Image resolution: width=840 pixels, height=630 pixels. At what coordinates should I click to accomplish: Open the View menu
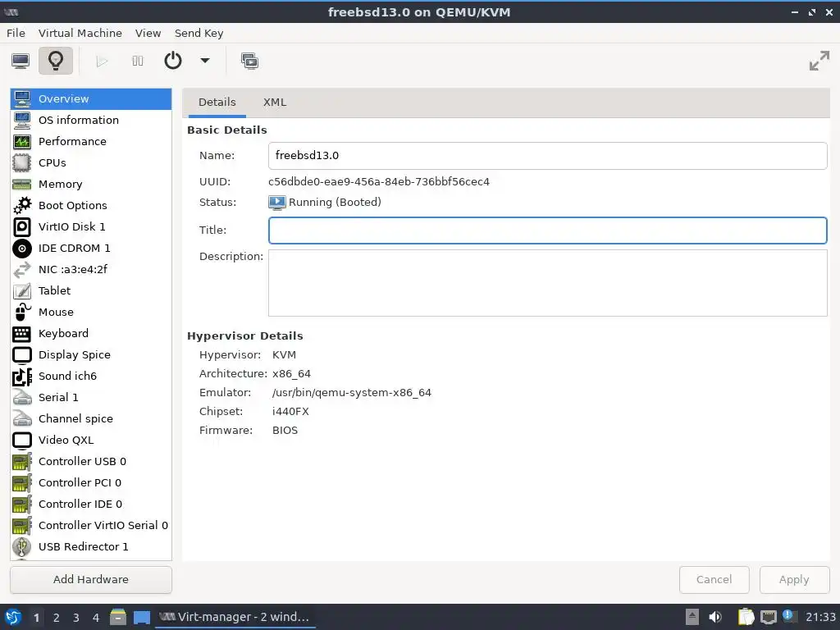pyautogui.click(x=148, y=33)
